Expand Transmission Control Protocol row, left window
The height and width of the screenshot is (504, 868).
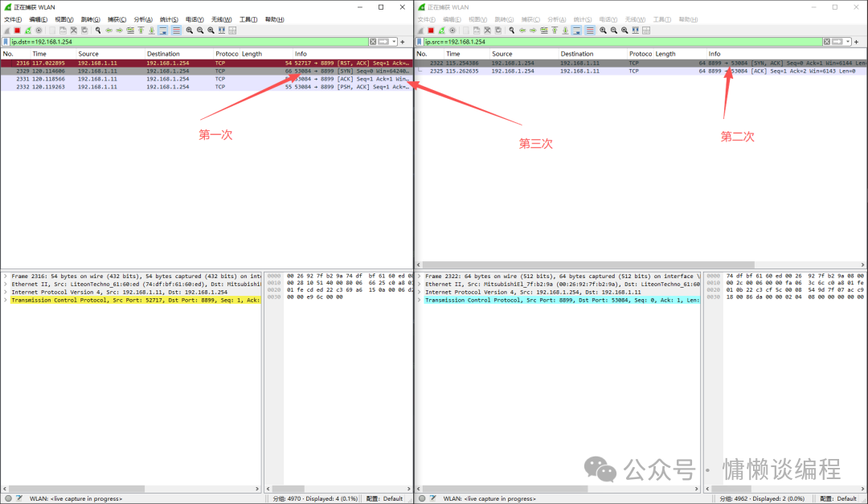tap(6, 300)
